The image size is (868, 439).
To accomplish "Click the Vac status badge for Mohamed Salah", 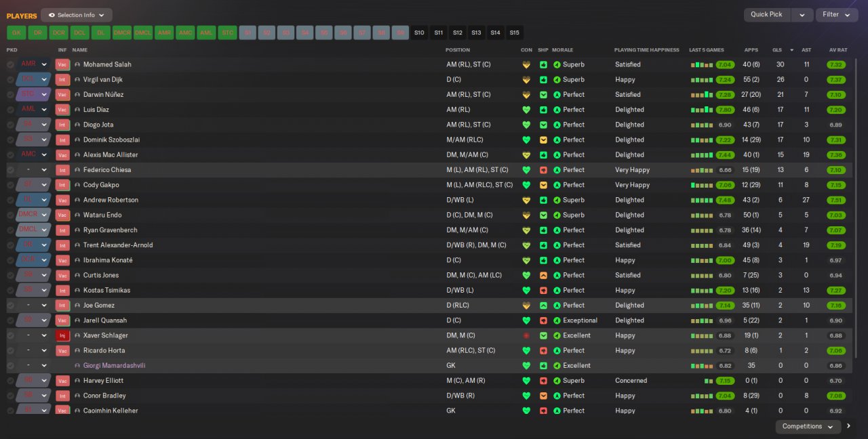I will point(62,64).
